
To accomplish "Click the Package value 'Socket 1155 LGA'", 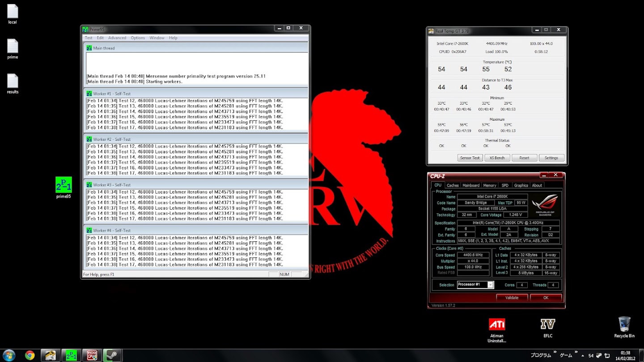I will coord(492,209).
